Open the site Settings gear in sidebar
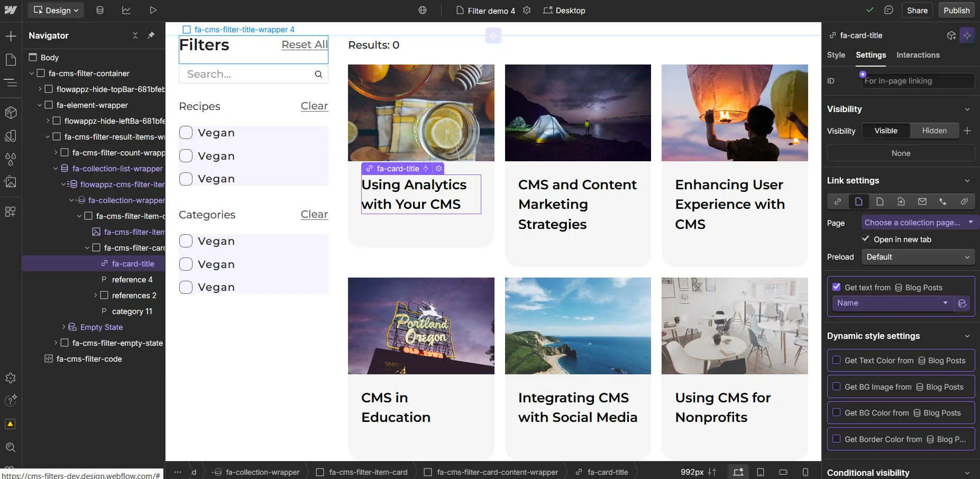Screen dimensions: 980x479 coord(11,378)
